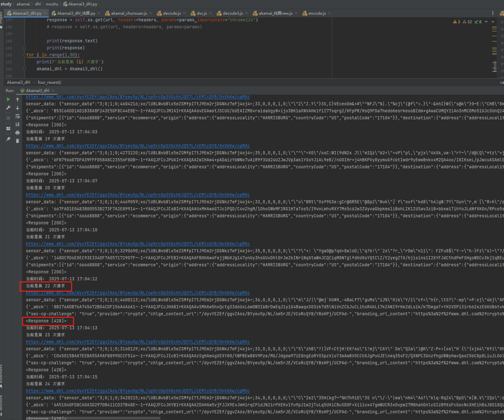The width and height of the screenshot is (504, 420).
Task: Click text '当前时间: 2025-07-13 17:04:13'
Action: coord(61,328)
